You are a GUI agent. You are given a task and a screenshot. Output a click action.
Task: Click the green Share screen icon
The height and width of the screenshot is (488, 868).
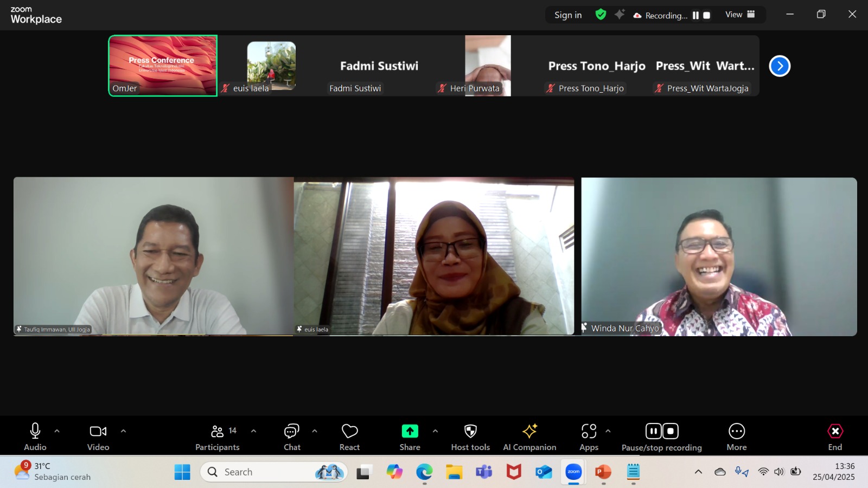point(410,432)
